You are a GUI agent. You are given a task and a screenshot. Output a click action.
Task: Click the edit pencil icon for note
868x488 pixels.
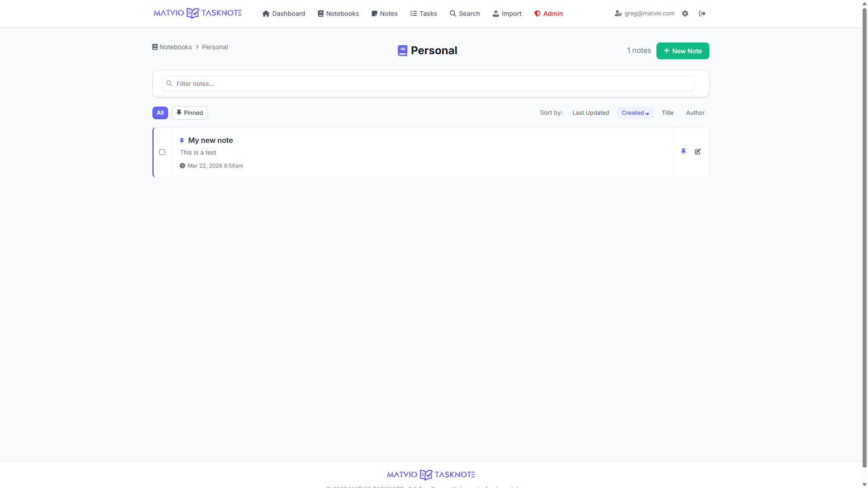pos(698,152)
